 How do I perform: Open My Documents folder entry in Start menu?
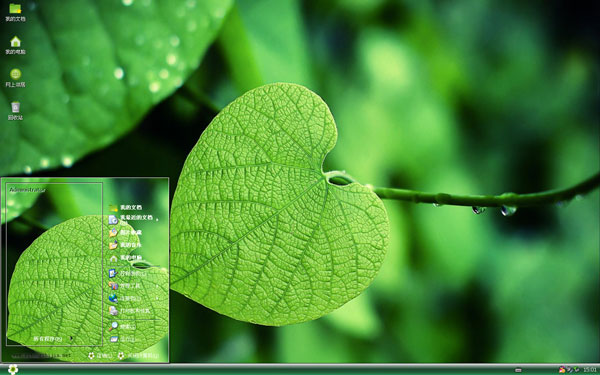pos(126,207)
